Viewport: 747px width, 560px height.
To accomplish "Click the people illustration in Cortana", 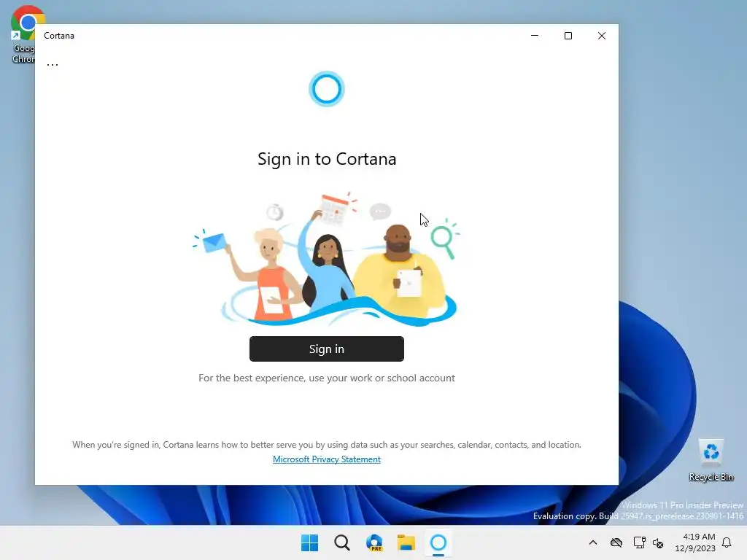I will [x=326, y=259].
